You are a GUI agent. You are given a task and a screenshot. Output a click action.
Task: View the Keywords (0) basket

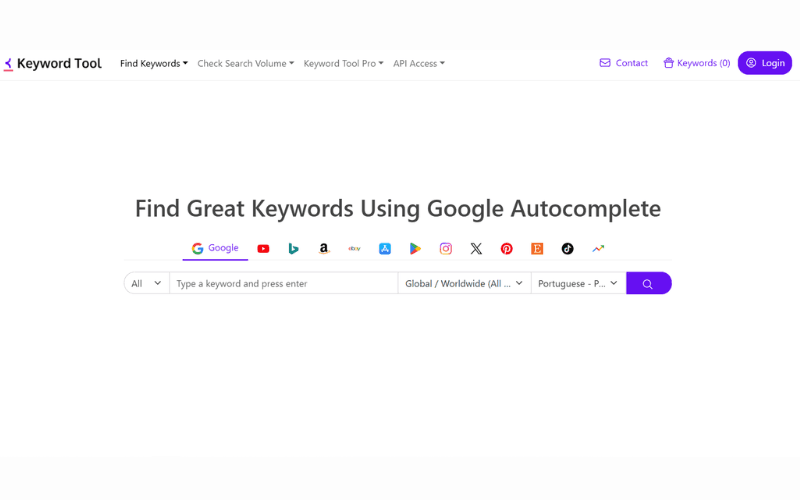(696, 63)
